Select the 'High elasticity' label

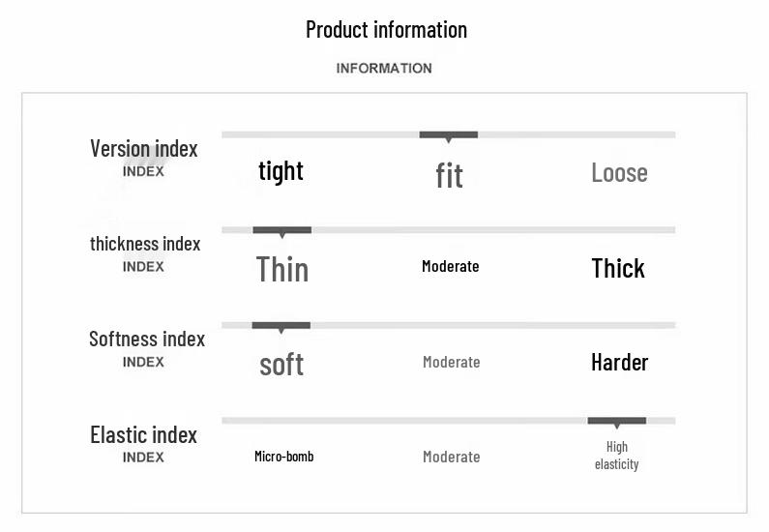click(x=617, y=456)
